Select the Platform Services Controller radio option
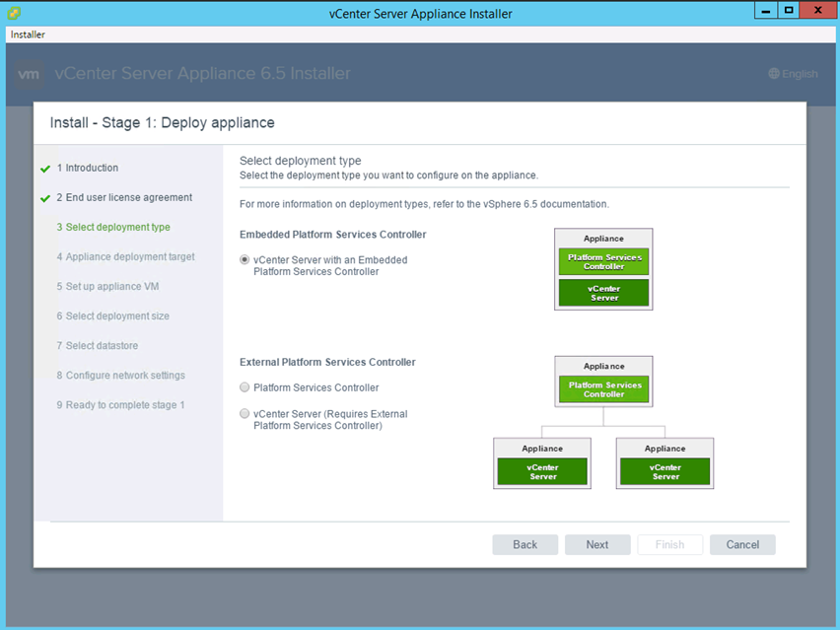Screen dimensions: 840x630 (245, 387)
